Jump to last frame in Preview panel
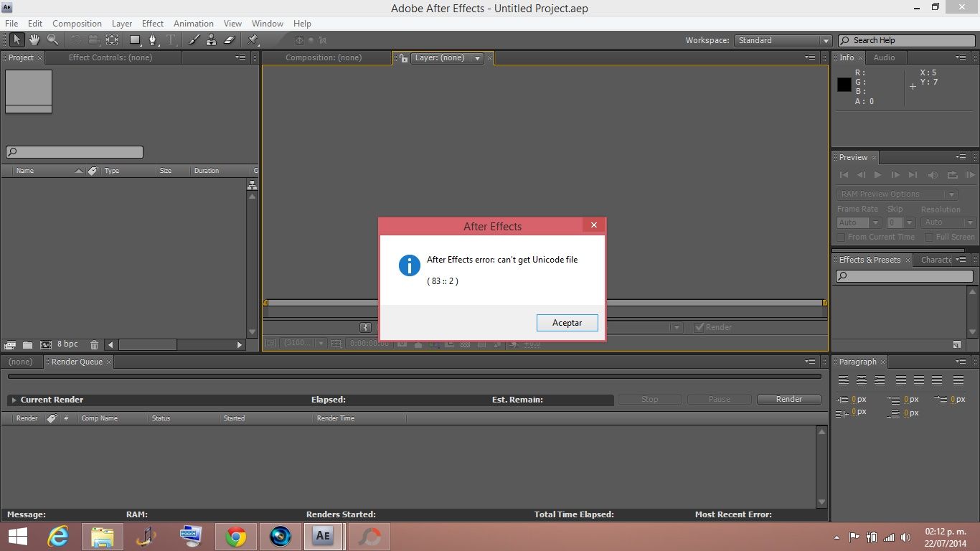Image resolution: width=980 pixels, height=551 pixels. pos(913,175)
